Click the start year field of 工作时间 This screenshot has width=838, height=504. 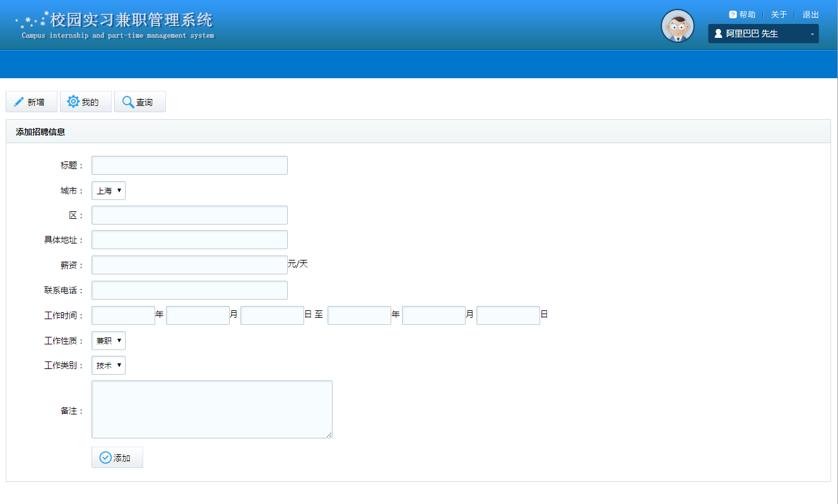click(123, 315)
